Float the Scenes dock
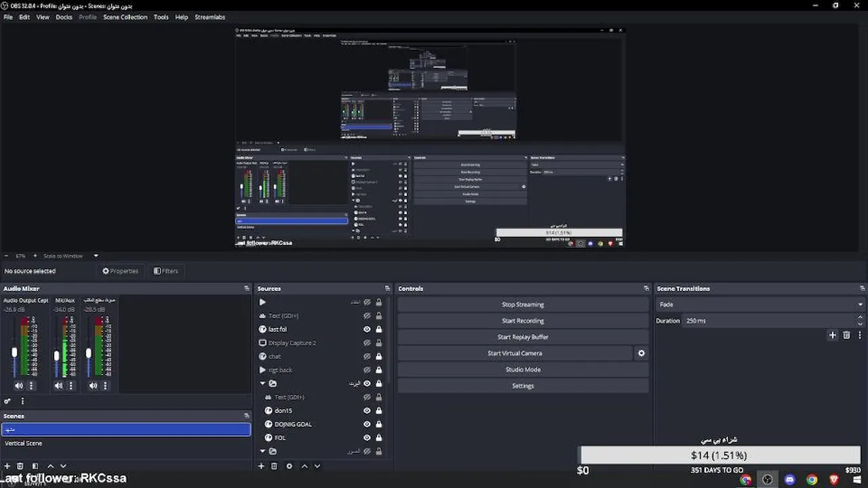868x488 pixels. coord(247,416)
